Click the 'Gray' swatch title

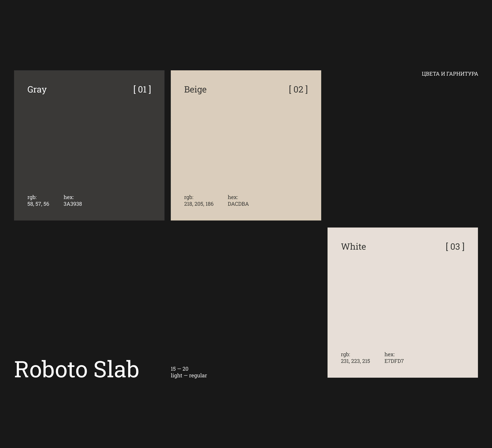click(x=37, y=90)
